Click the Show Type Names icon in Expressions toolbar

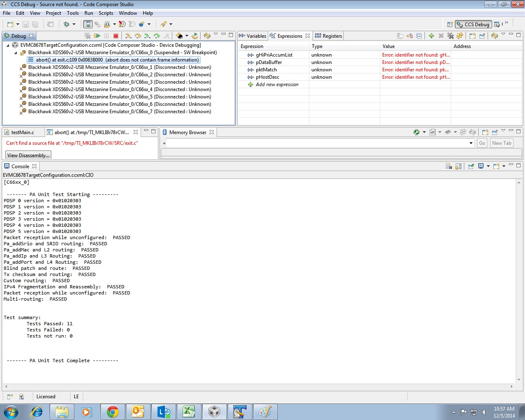click(x=400, y=36)
